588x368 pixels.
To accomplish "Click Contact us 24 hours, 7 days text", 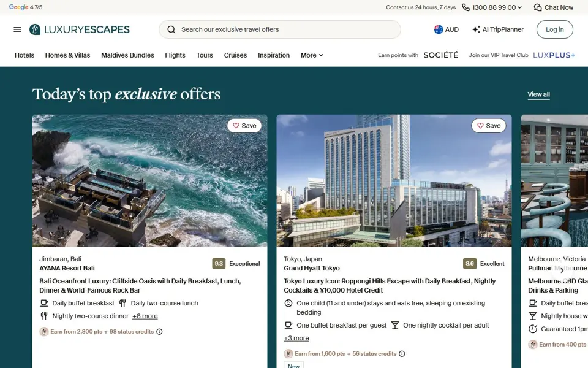I will point(421,7).
